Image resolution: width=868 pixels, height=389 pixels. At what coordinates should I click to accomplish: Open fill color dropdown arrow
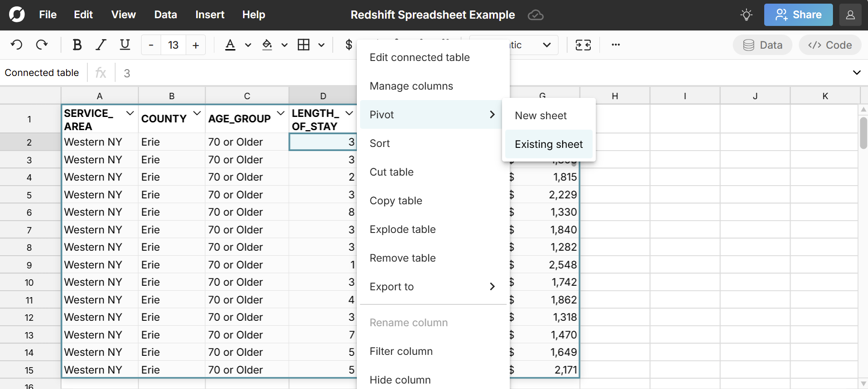pyautogui.click(x=284, y=45)
